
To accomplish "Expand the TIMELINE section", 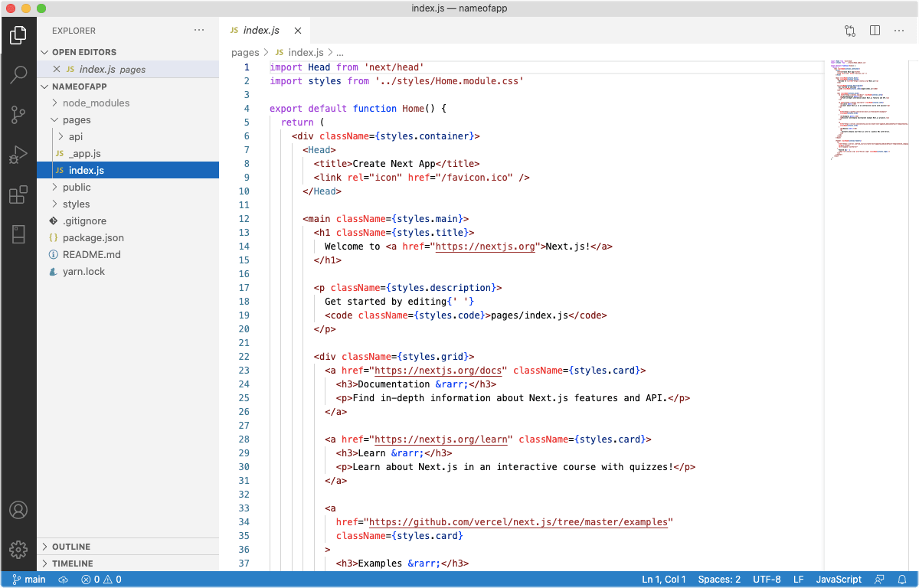I will point(72,563).
